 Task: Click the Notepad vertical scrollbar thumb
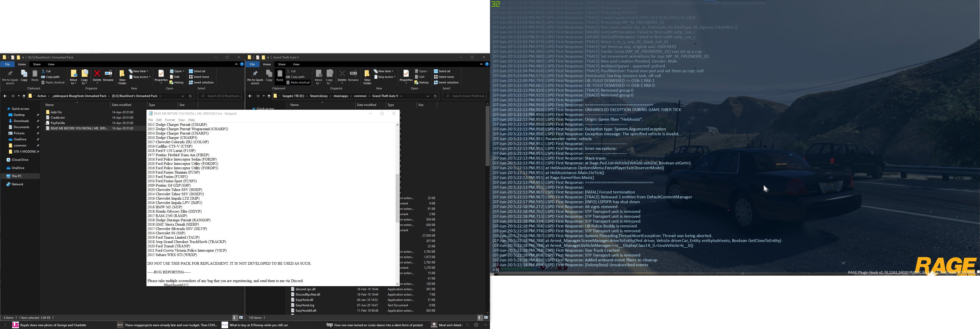click(398, 198)
